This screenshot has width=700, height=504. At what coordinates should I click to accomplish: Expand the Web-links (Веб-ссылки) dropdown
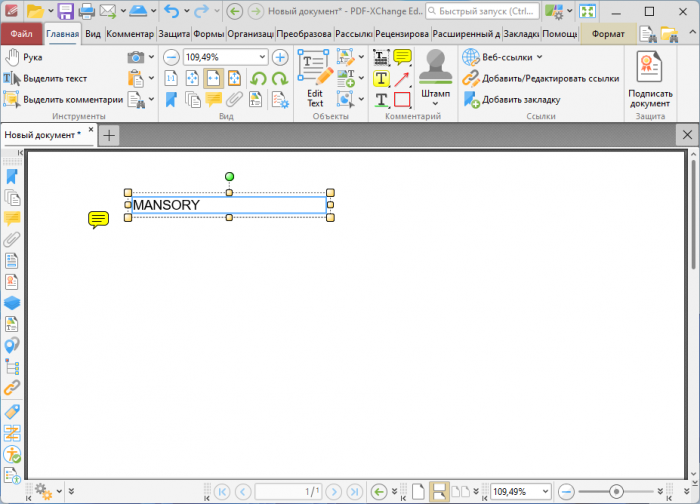click(x=540, y=57)
